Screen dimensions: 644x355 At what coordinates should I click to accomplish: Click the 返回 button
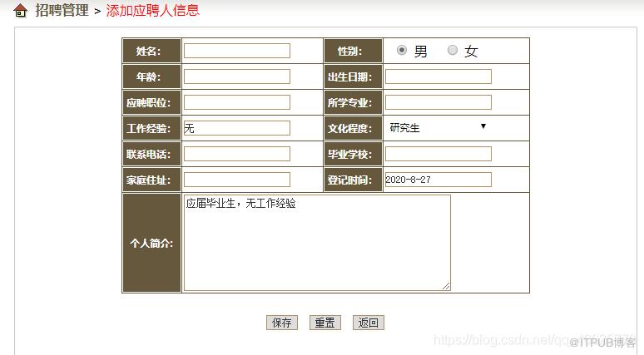click(369, 323)
